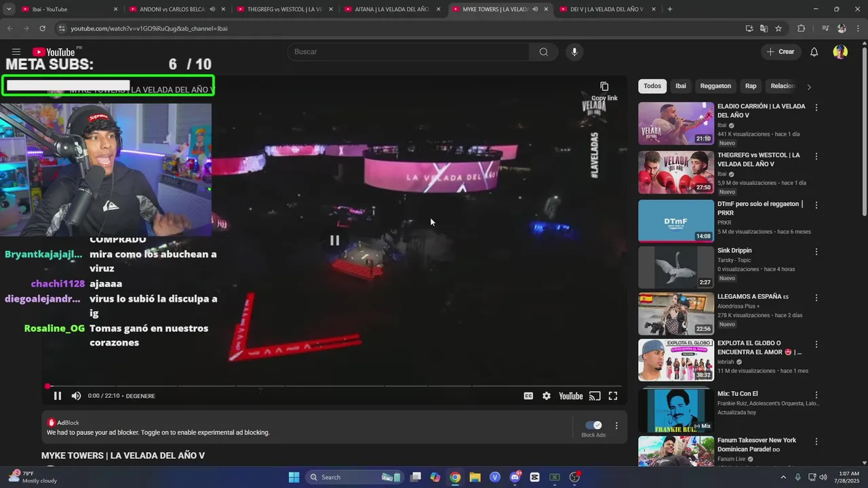
Task: Start voice search with the microphone
Action: point(574,52)
